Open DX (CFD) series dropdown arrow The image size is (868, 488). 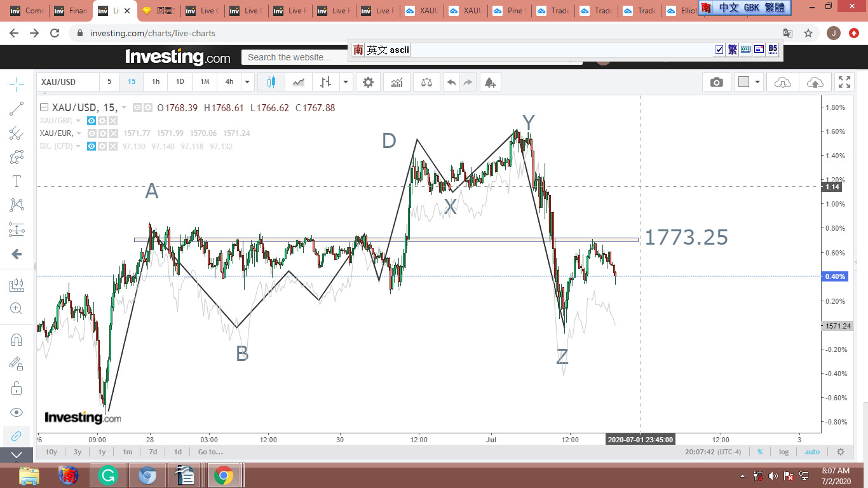78,146
